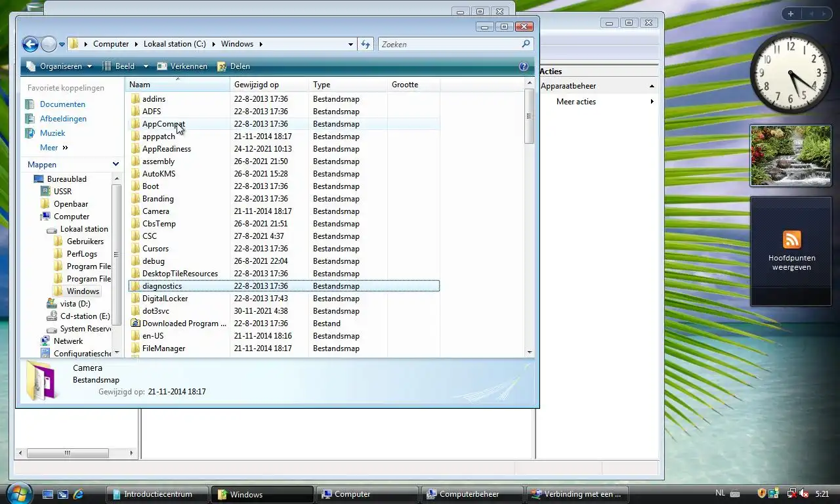Click the muted volume tray icon
The width and height of the screenshot is (840, 504).
click(803, 493)
